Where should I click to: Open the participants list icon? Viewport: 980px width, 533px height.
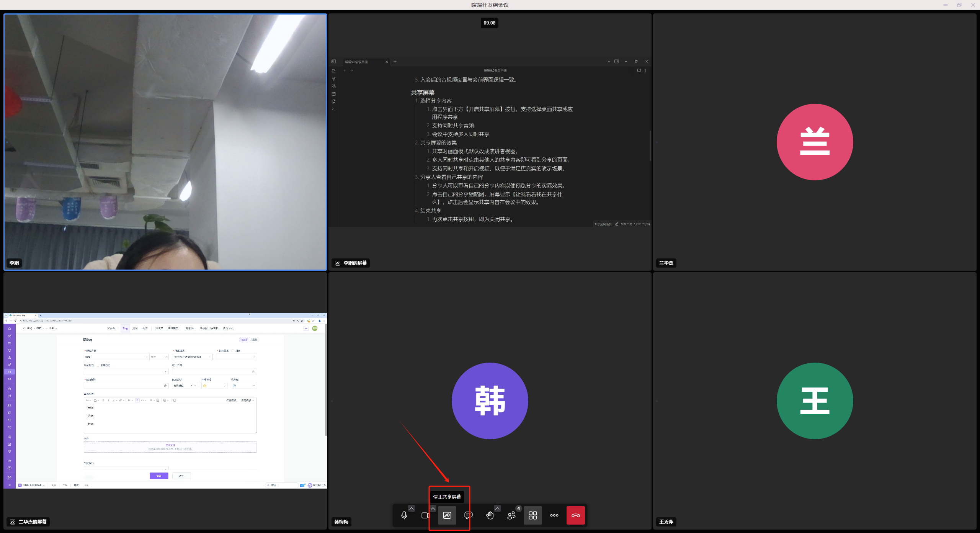[511, 515]
